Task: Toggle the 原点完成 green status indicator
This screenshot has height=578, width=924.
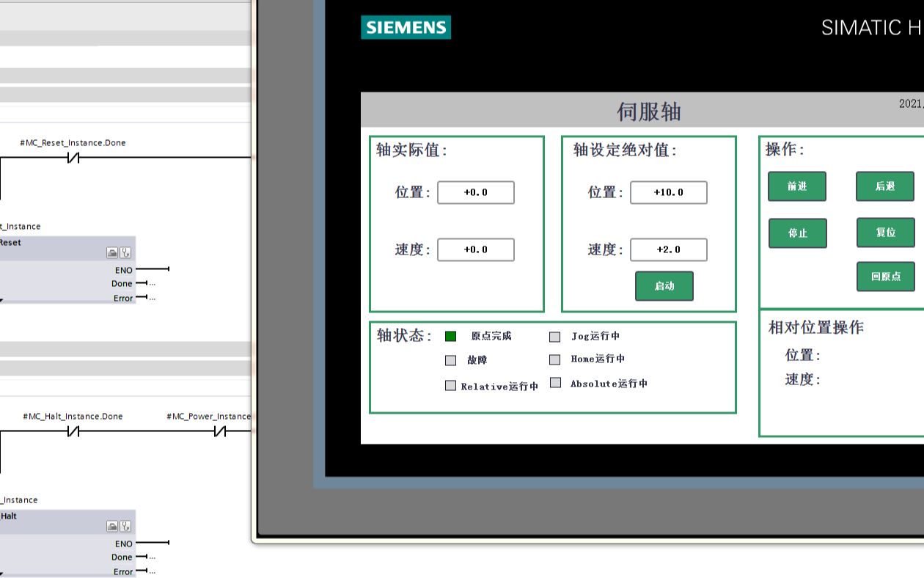Action: point(450,336)
